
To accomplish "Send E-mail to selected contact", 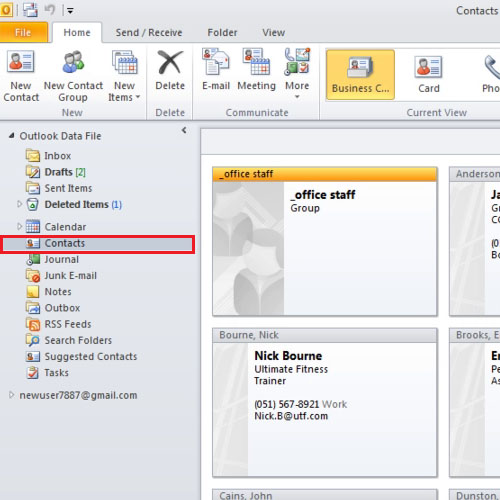I will tap(216, 70).
